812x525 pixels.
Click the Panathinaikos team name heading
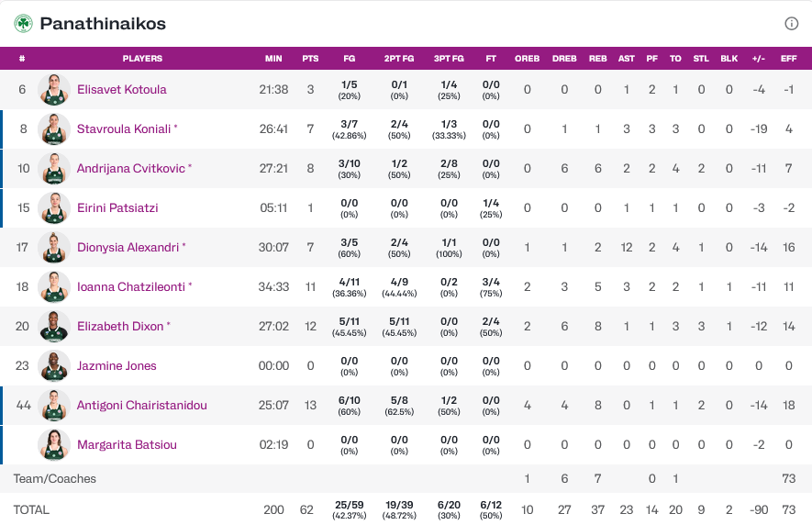point(103,23)
